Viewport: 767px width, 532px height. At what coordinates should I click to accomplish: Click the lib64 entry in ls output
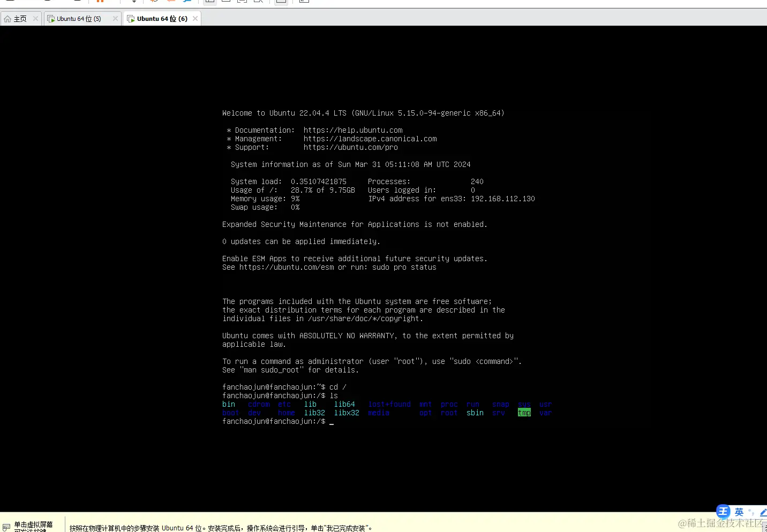(x=344, y=404)
